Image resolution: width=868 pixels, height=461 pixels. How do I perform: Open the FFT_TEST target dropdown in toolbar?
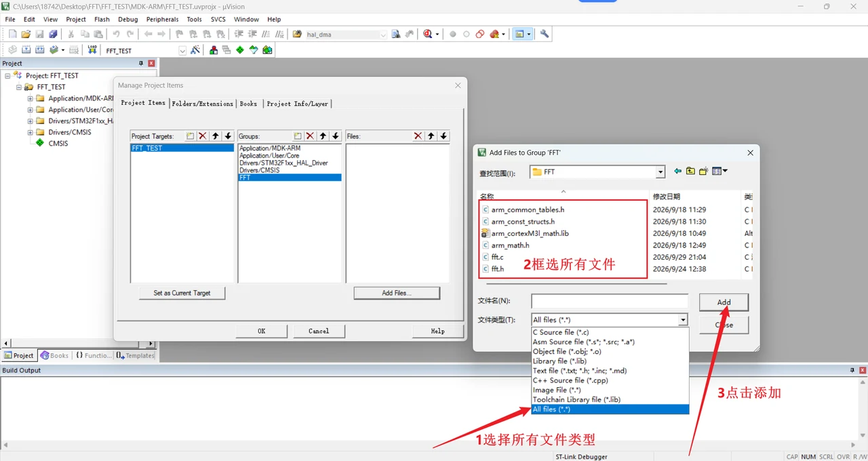182,51
